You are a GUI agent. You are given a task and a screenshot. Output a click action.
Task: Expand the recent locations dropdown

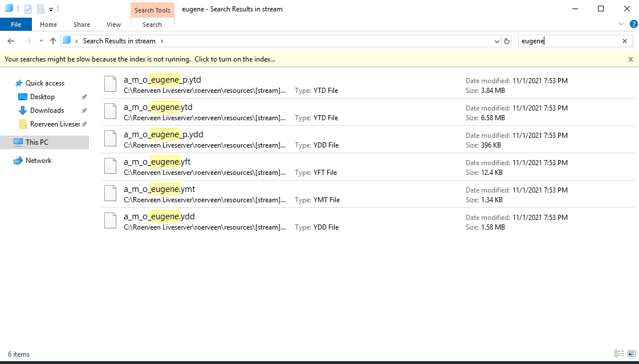(41, 41)
